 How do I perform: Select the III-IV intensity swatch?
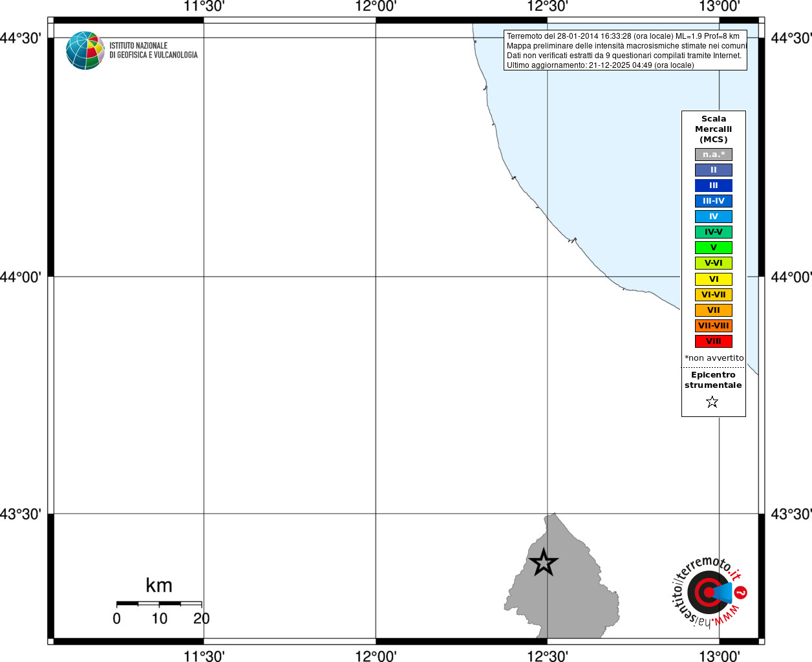[x=714, y=201]
